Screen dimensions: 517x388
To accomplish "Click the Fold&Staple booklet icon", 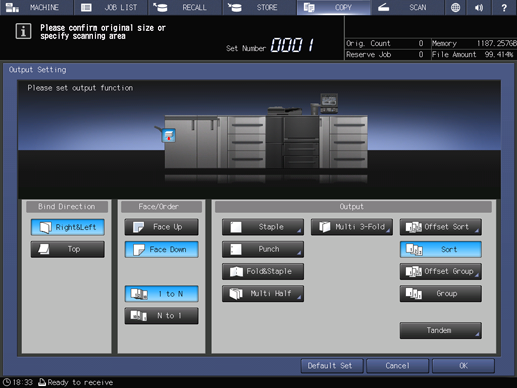I will (x=236, y=271).
